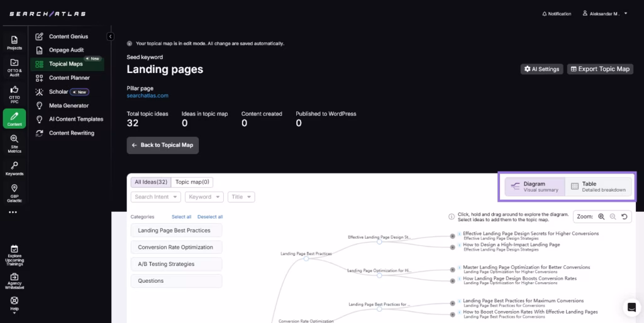Image resolution: width=644 pixels, height=323 pixels.
Task: Click the zoom in magnifier icon
Action: point(601,217)
